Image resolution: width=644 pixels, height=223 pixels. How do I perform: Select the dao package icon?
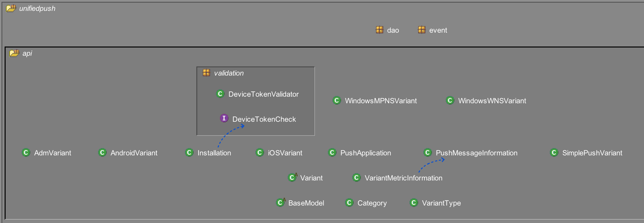pyautogui.click(x=380, y=30)
